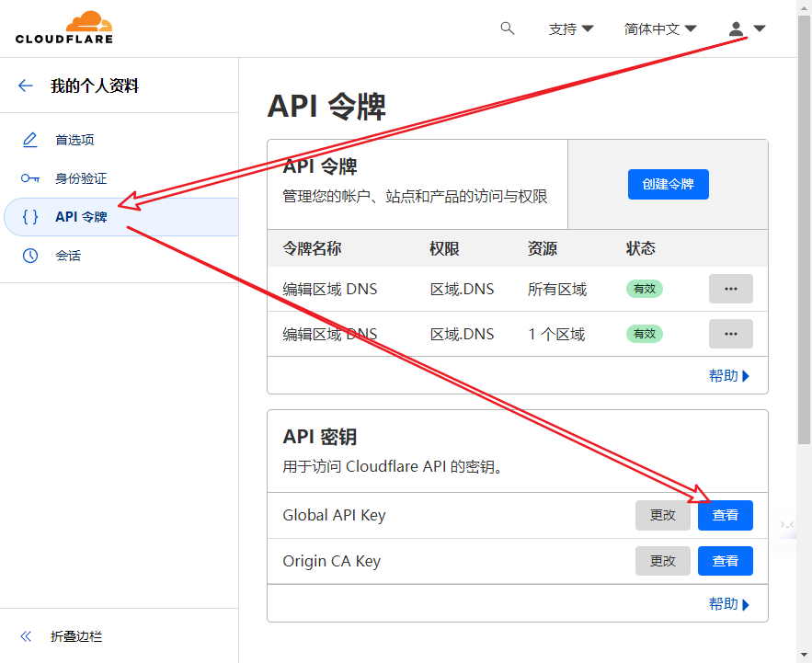
Task: Open the user account profile menu
Action: click(x=747, y=29)
